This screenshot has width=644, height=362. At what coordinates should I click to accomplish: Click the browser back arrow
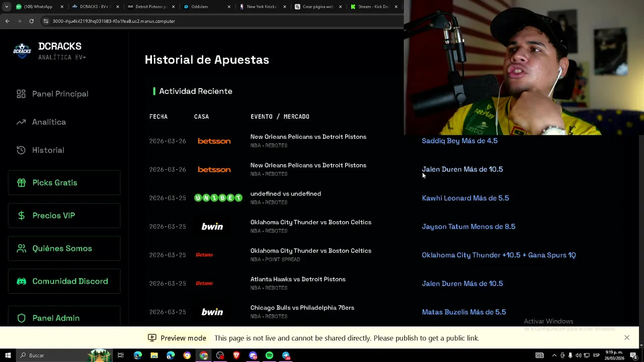(x=7, y=21)
